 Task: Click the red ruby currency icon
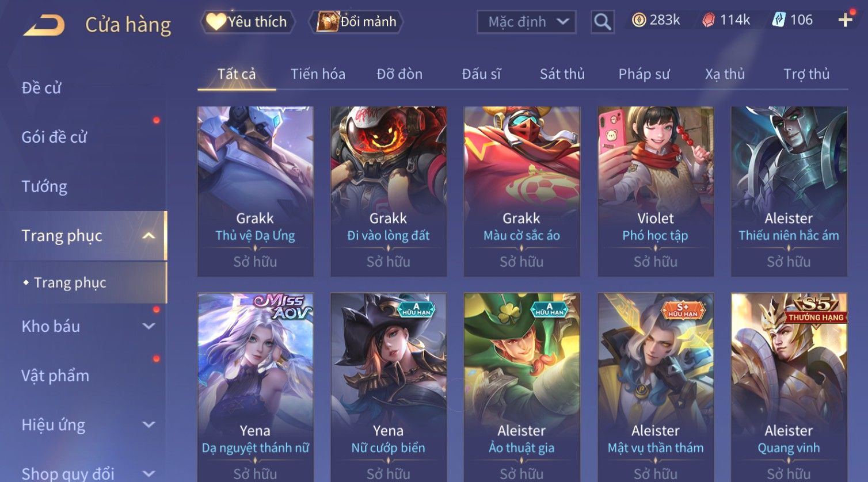[x=709, y=20]
